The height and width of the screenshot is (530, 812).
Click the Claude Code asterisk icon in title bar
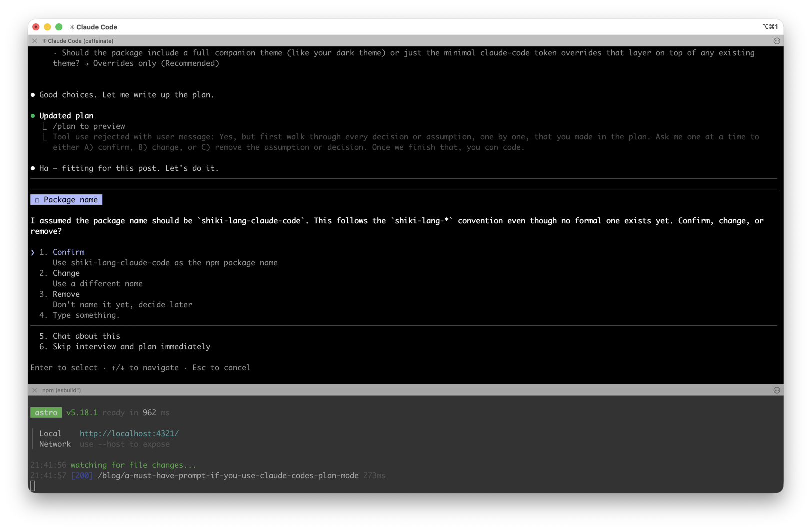pos(72,27)
